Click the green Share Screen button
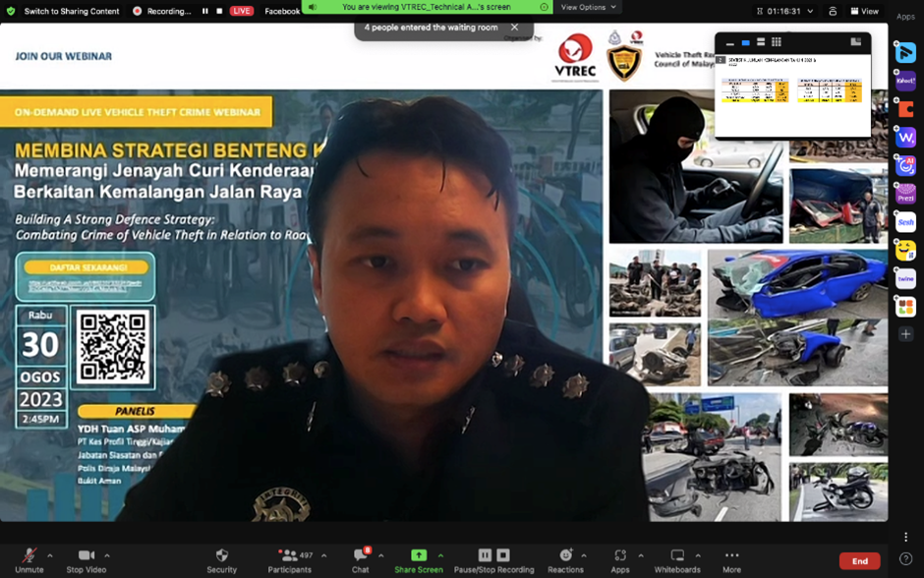Image resolution: width=924 pixels, height=578 pixels. pos(419,556)
